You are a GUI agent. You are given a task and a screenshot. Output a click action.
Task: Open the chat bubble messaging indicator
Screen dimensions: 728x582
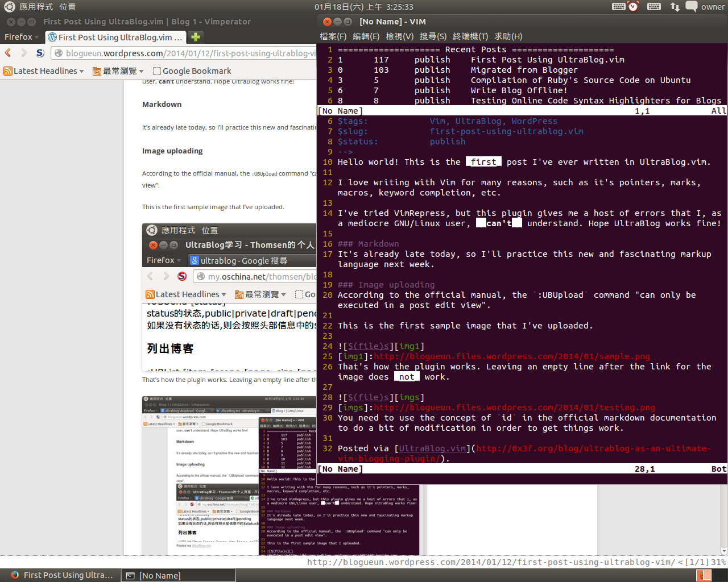point(692,7)
